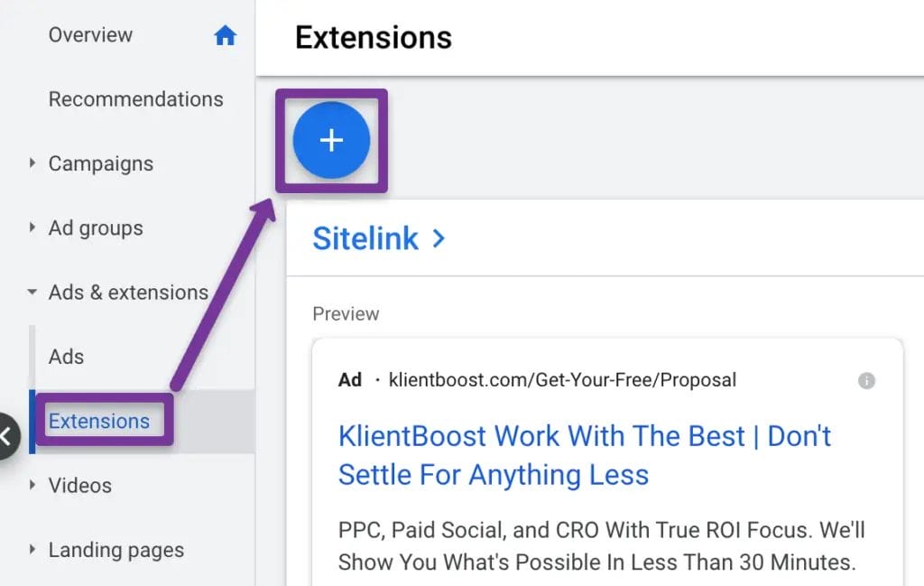Collapse the Ads & extensions section
Viewport: 924px width, 586px height.
tap(32, 292)
